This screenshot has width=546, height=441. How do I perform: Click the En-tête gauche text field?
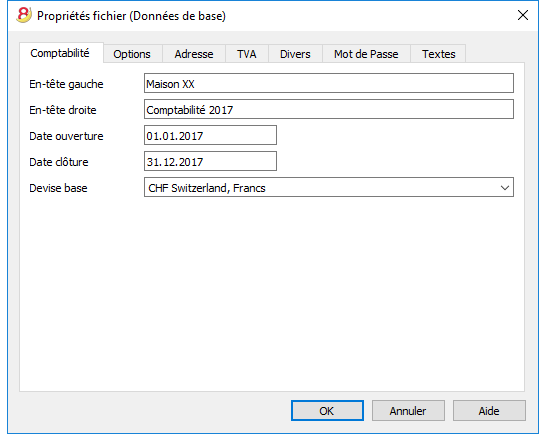[329, 83]
